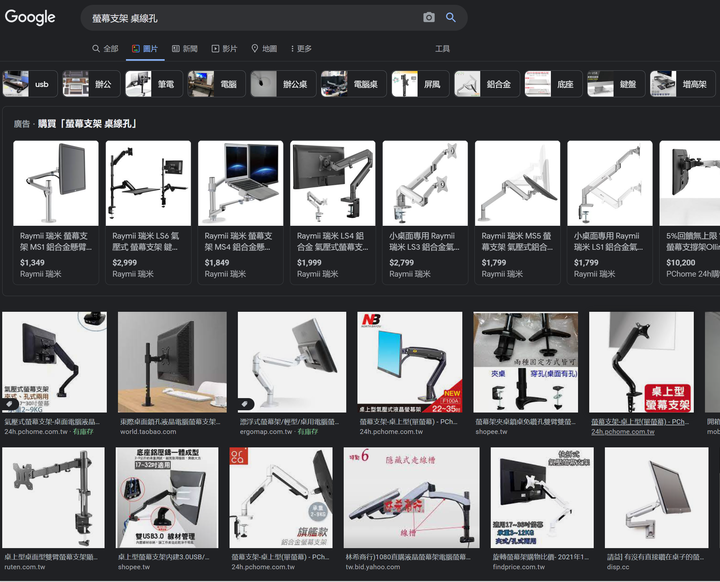This screenshot has width=720, height=582.
Task: Filter results by 辦公 chip
Action: [x=91, y=84]
